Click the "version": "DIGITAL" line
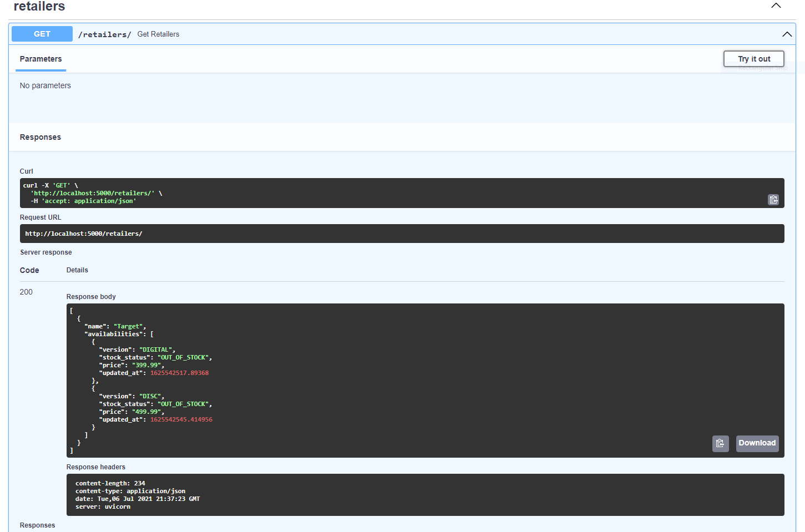805x532 pixels. (x=137, y=349)
